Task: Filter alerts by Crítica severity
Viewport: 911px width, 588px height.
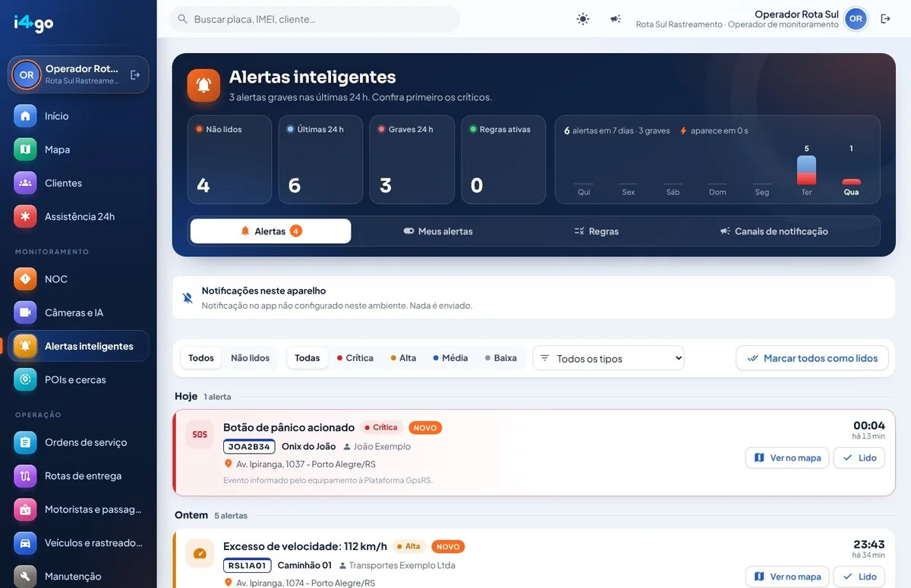Action: [x=355, y=358]
